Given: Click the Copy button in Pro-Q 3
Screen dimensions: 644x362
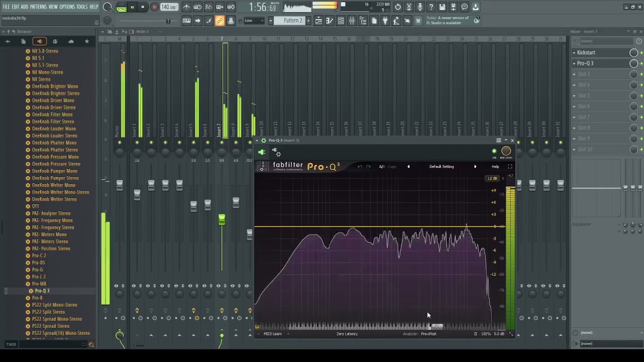Looking at the screenshot, I should point(392,166).
